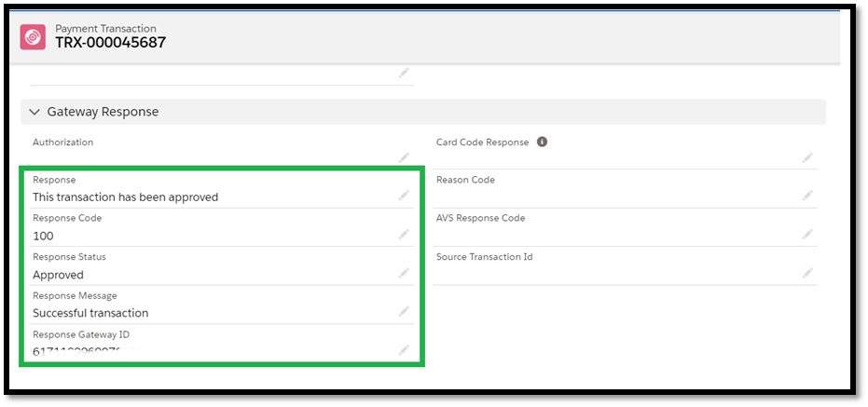
Task: Click the Approved response status value
Action: [58, 275]
